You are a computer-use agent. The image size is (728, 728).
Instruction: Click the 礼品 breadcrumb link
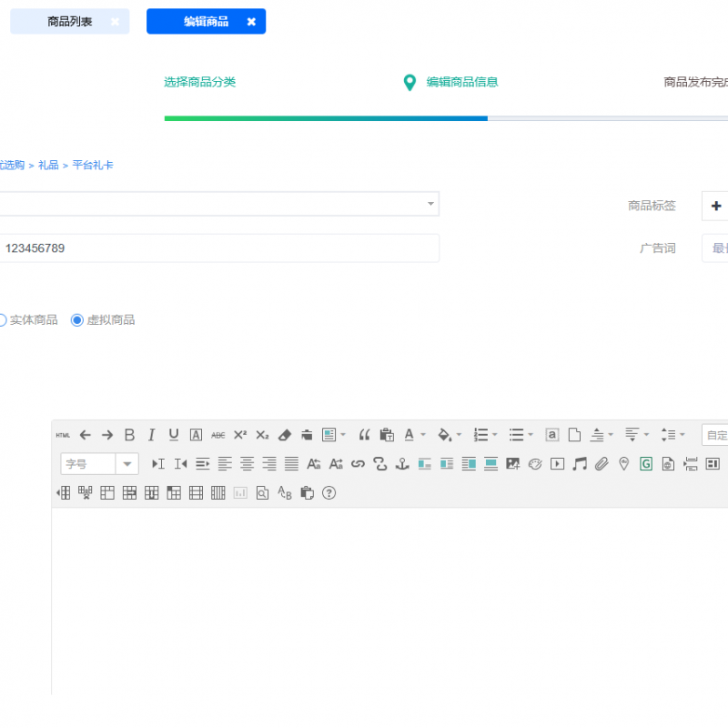coord(48,166)
